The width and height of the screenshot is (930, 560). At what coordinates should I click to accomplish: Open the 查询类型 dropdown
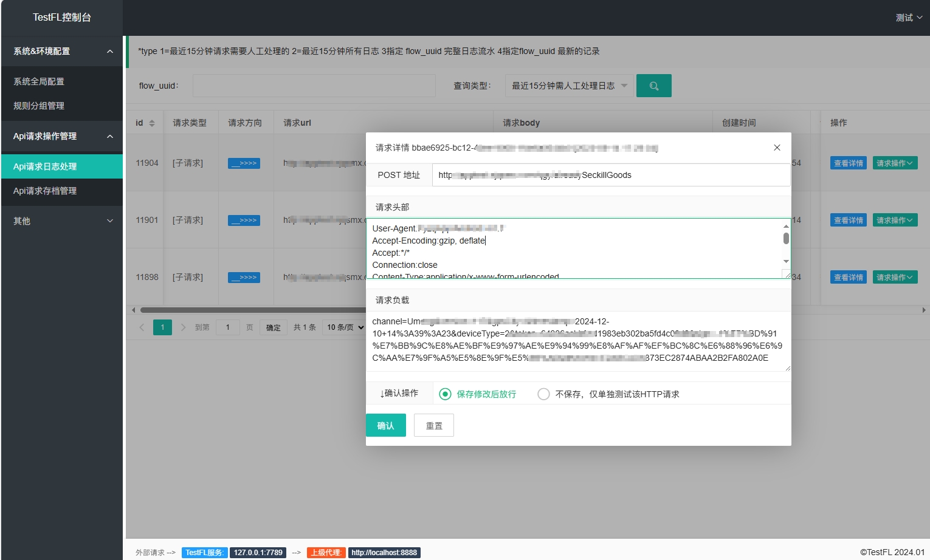(569, 86)
